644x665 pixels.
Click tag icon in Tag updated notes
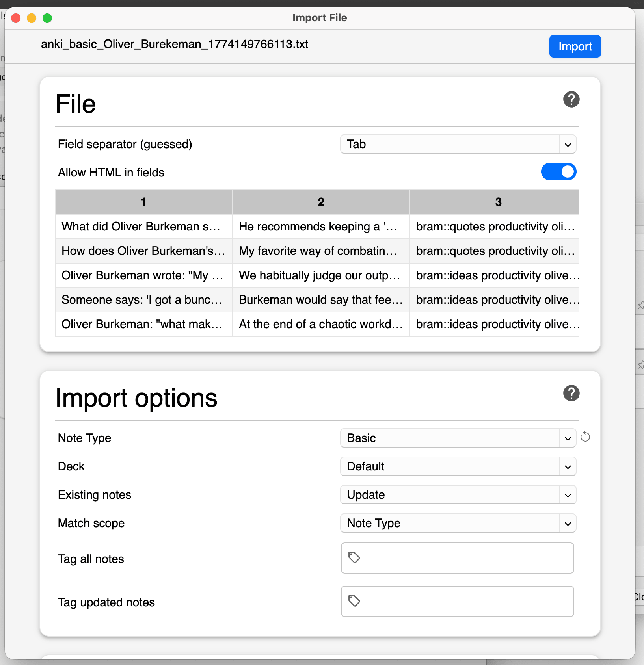tap(354, 601)
